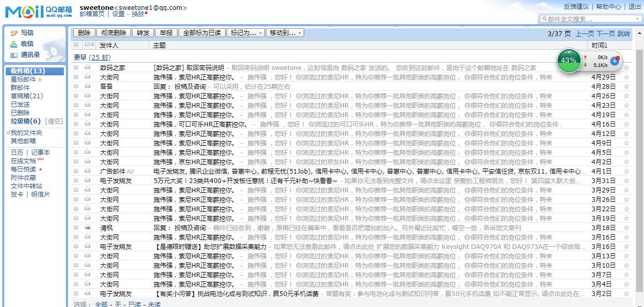Open the 标记为... dropdown
The height and width of the screenshot is (307, 644).
pos(246,33)
